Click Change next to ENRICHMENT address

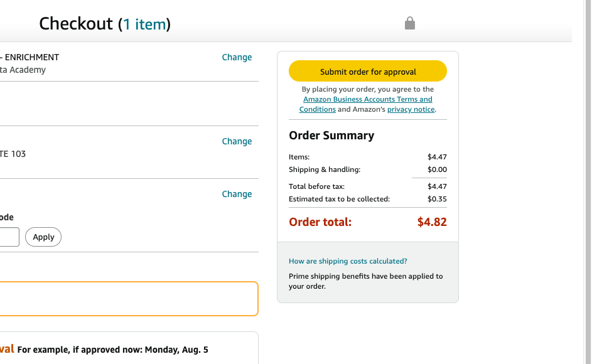click(237, 57)
